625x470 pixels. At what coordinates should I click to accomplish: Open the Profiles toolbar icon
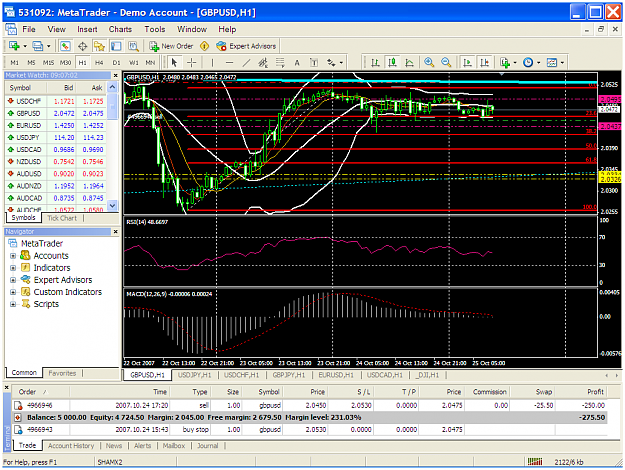(38, 46)
